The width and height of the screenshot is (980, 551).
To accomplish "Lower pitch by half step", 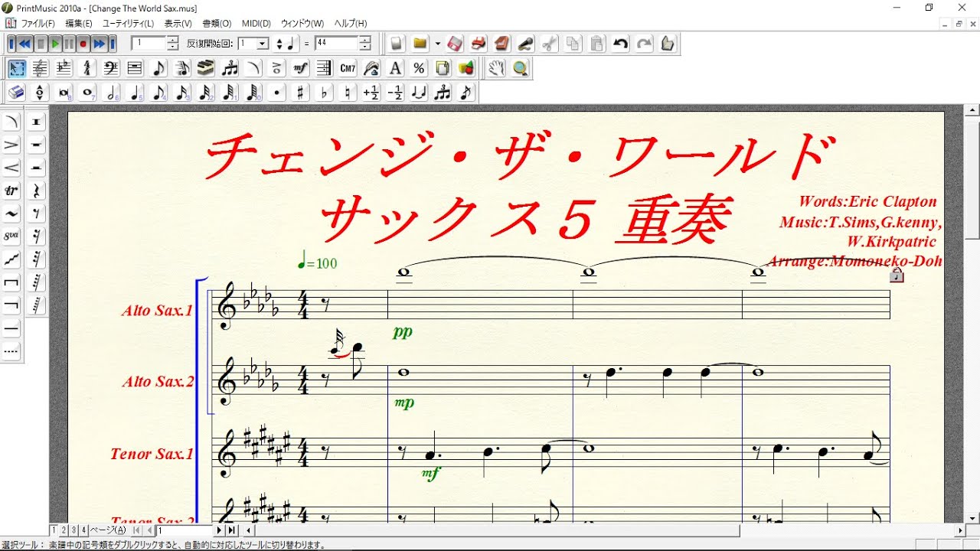I will [396, 93].
